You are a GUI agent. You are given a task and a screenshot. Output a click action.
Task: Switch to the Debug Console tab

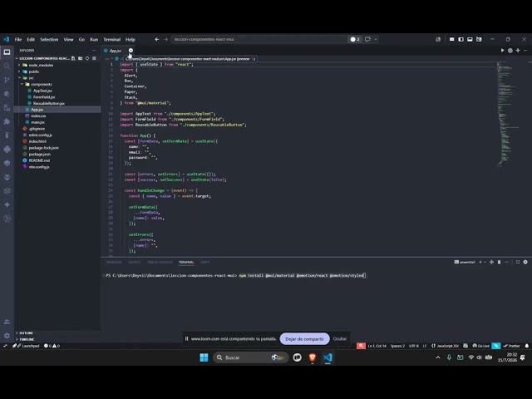[160, 263]
